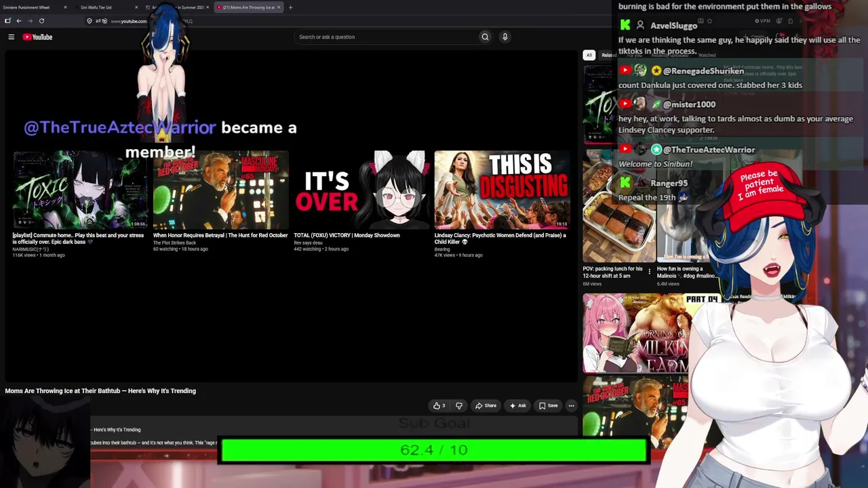The image size is (868, 488).
Task: Save the video to a playlist
Action: click(549, 406)
